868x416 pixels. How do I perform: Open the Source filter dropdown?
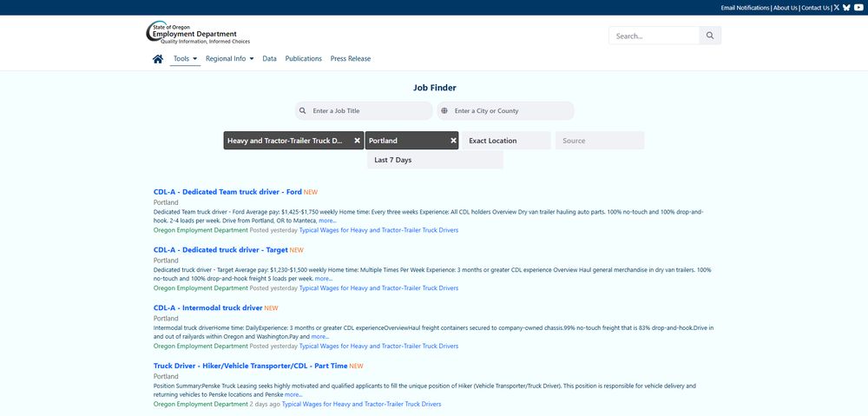pos(600,141)
